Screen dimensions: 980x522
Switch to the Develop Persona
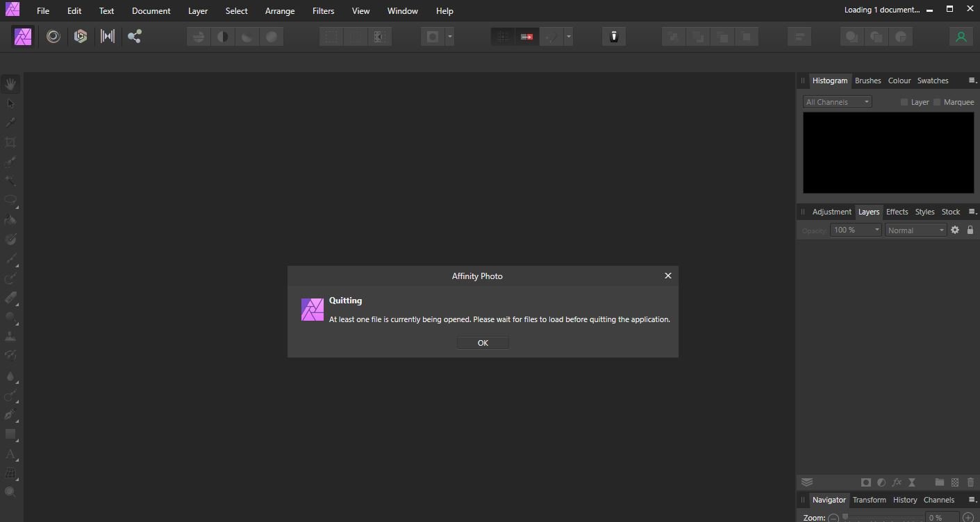81,37
